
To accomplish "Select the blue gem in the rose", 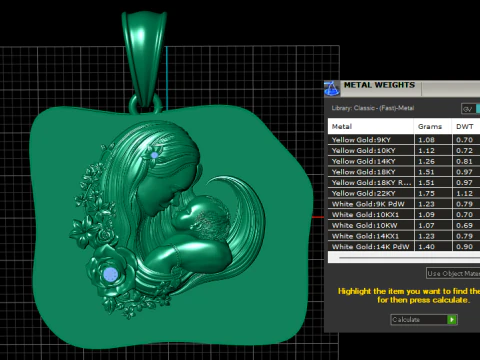I will click(x=110, y=275).
